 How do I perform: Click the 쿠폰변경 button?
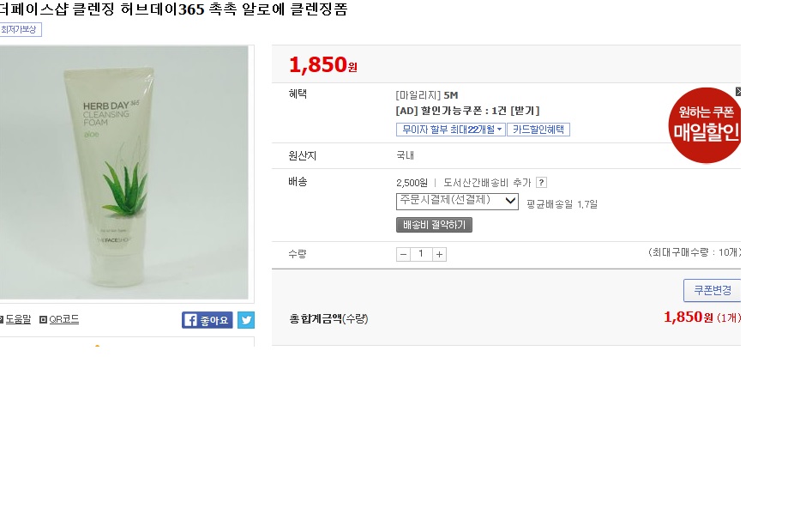(712, 290)
